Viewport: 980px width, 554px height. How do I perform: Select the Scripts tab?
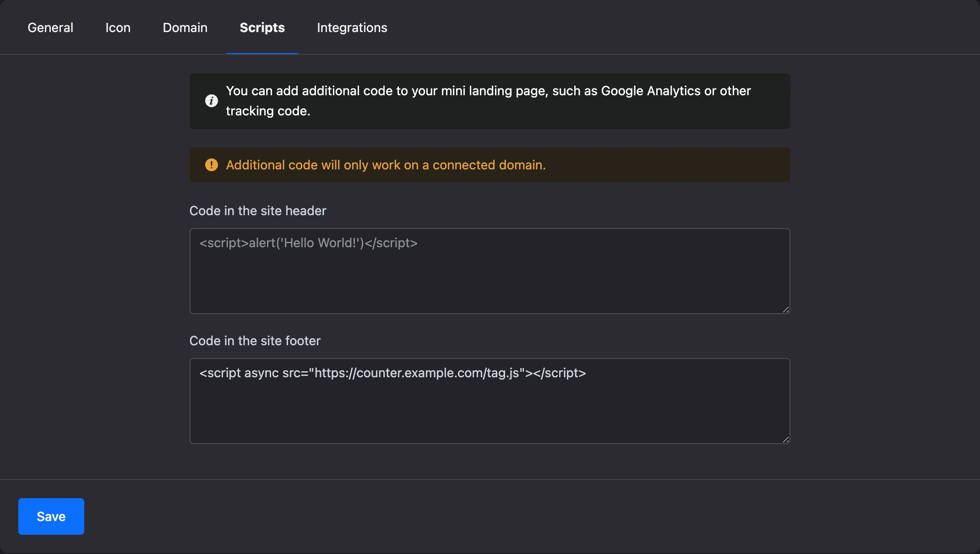point(262,27)
